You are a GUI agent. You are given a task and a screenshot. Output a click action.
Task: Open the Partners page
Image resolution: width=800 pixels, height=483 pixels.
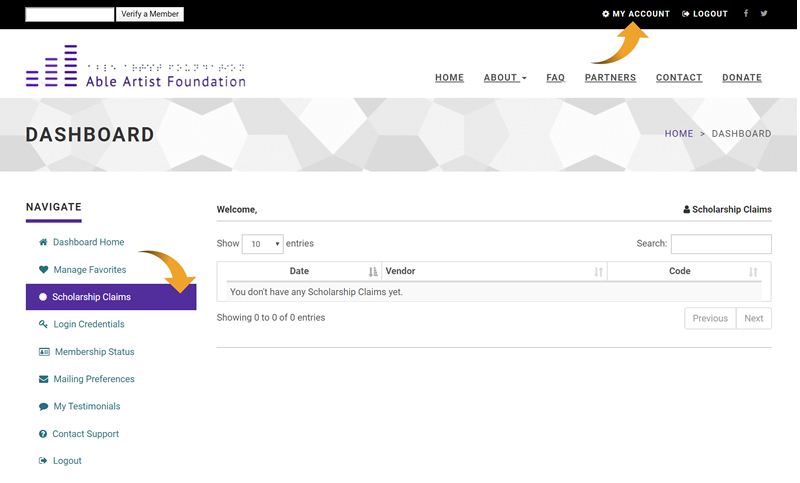pyautogui.click(x=610, y=78)
